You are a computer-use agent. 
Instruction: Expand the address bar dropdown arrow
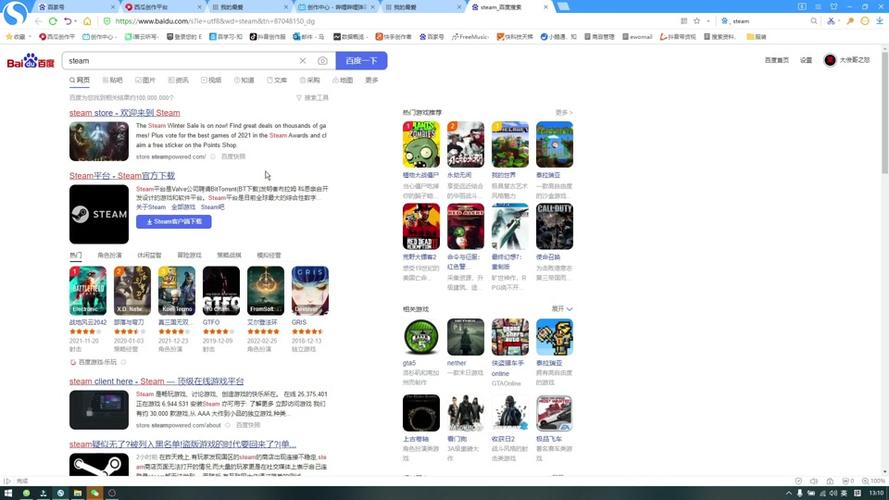[708, 21]
